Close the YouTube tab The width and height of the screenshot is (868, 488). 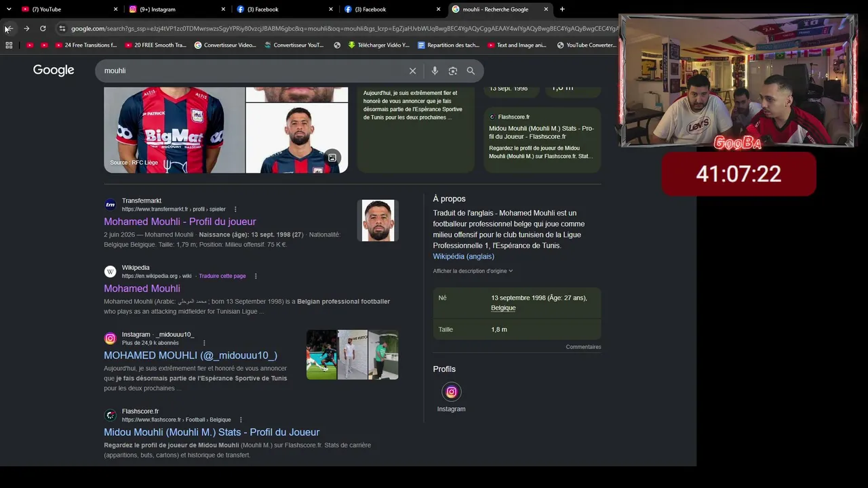pyautogui.click(x=115, y=9)
